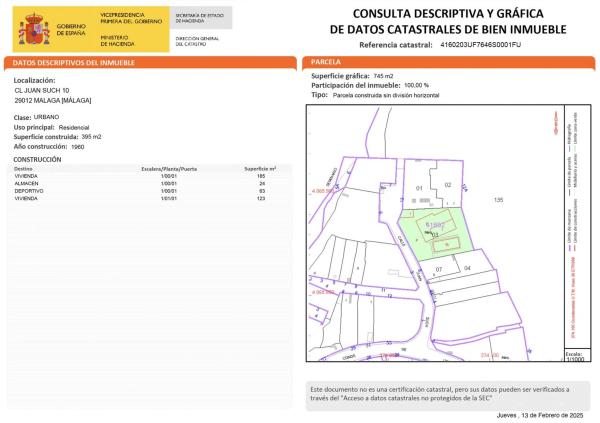
Task: Click the Spanish coat of arms emblem
Action: 34,30
